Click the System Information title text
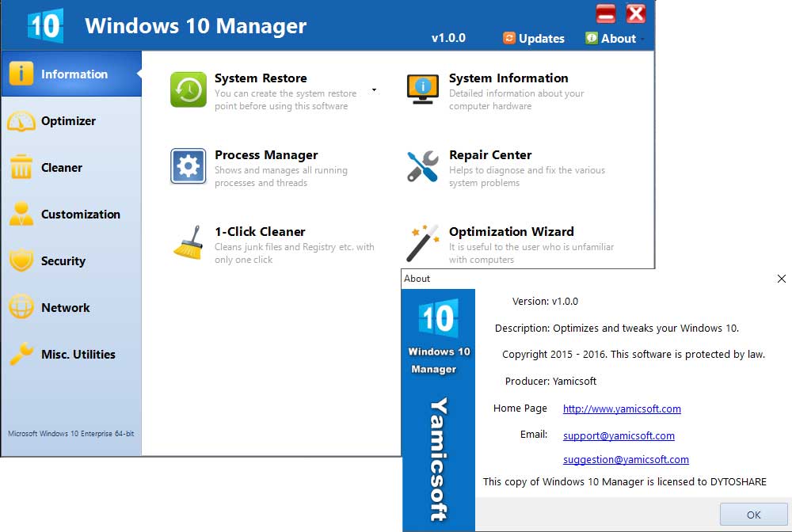Screen dimensions: 792x532 508,78
